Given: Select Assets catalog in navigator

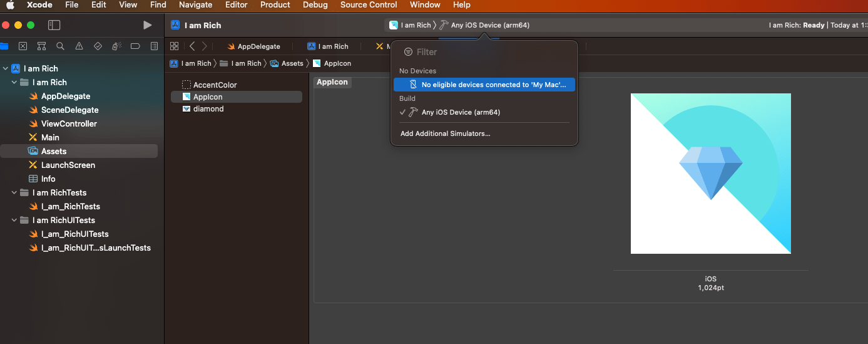Looking at the screenshot, I should [79, 151].
